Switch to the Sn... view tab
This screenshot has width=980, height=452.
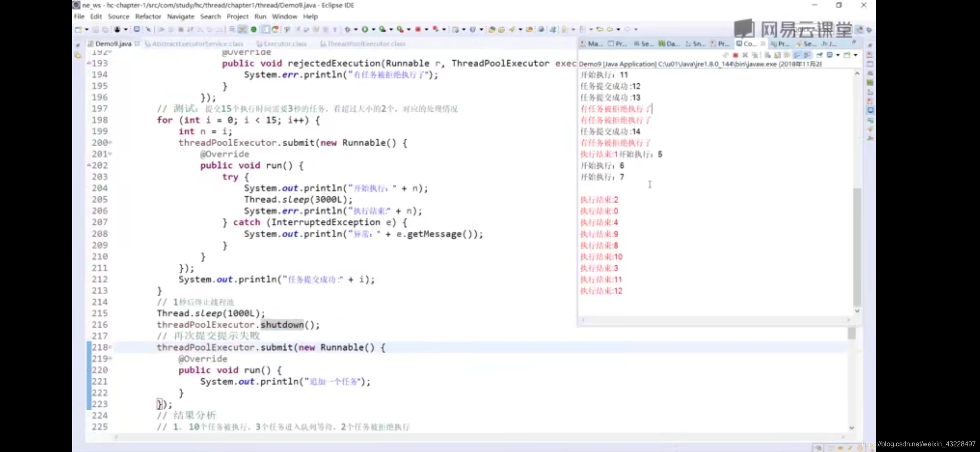click(x=696, y=44)
